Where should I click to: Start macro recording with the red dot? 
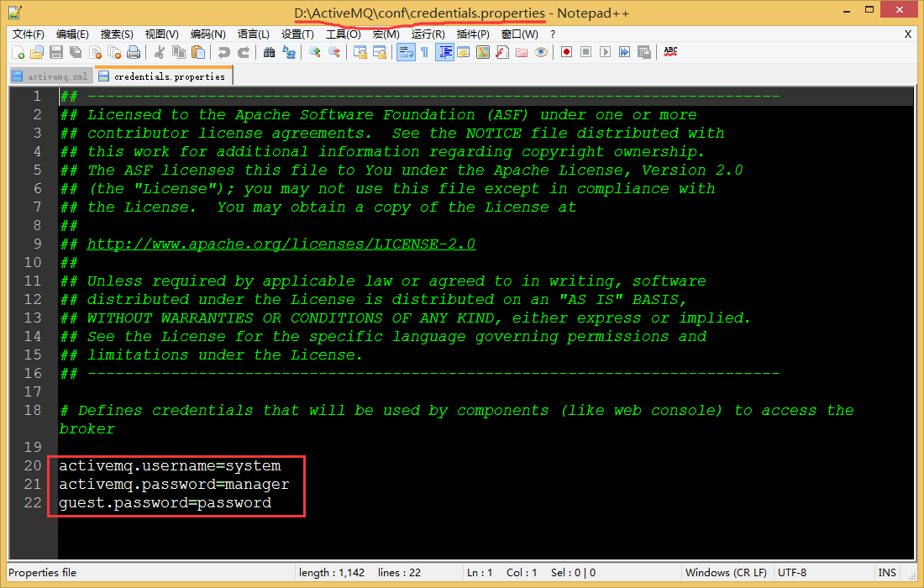566,52
